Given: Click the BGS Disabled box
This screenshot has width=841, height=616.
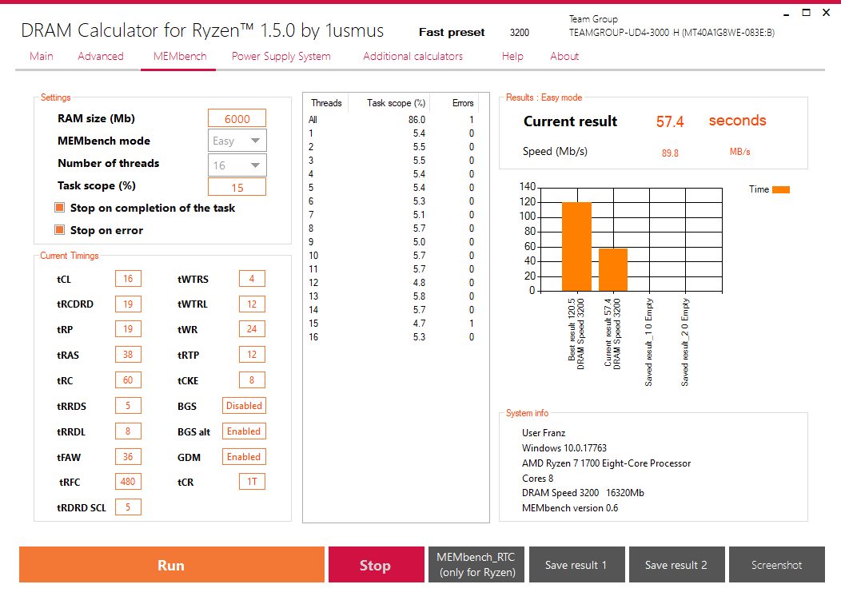Looking at the screenshot, I should coord(244,406).
